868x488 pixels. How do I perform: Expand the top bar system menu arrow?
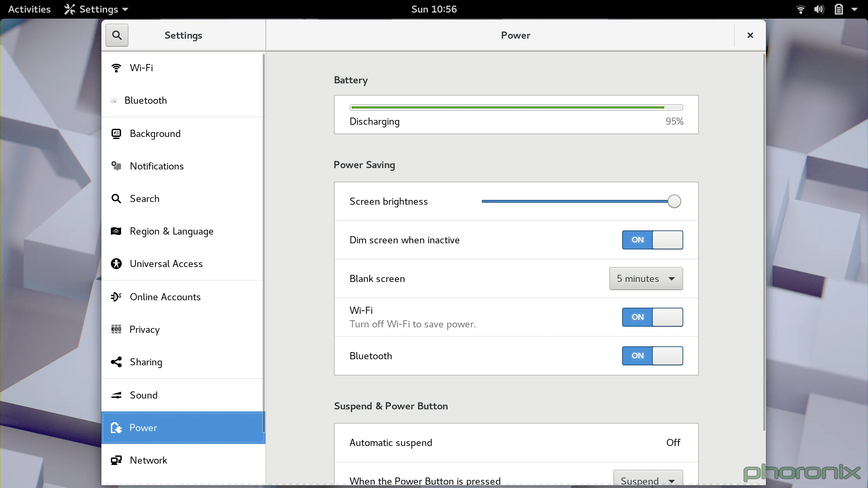[854, 9]
